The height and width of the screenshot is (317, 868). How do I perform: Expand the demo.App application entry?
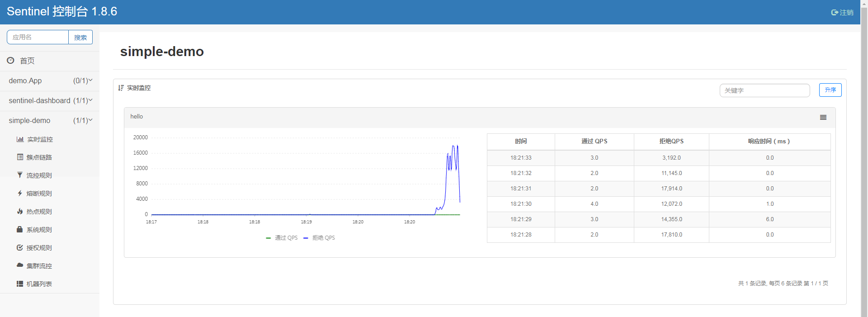pos(50,80)
